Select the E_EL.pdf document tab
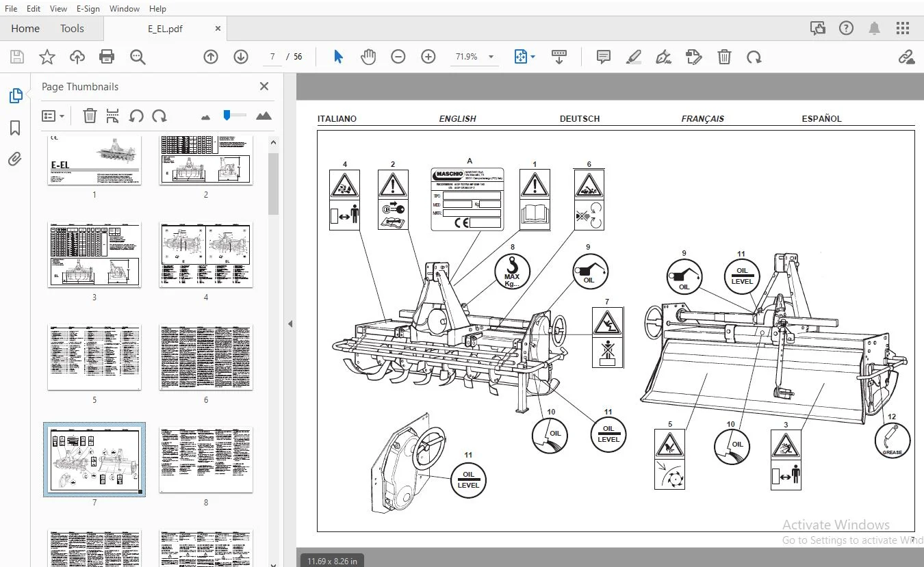Viewport: 924px width, 567px height. tap(165, 29)
